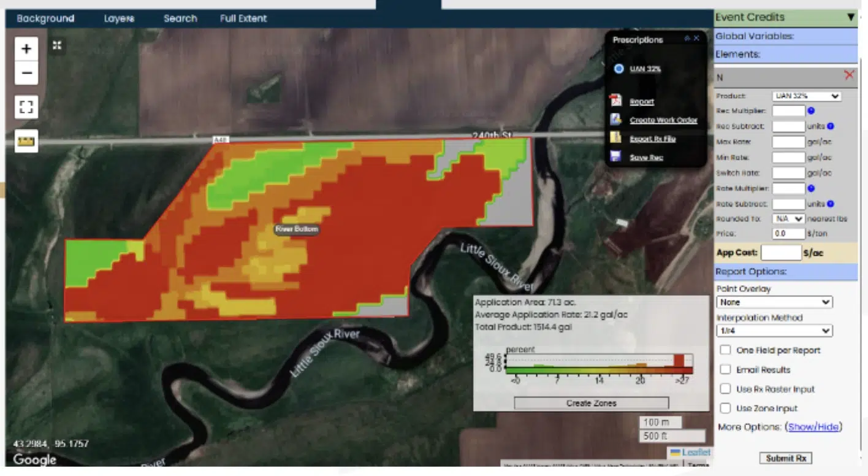Screen dimensions: 868x476
Task: Click the Export Rx File folder icon
Action: tap(615, 138)
